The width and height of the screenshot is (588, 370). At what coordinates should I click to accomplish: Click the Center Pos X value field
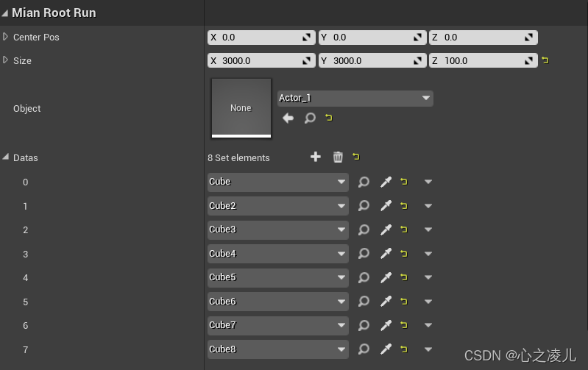(261, 38)
